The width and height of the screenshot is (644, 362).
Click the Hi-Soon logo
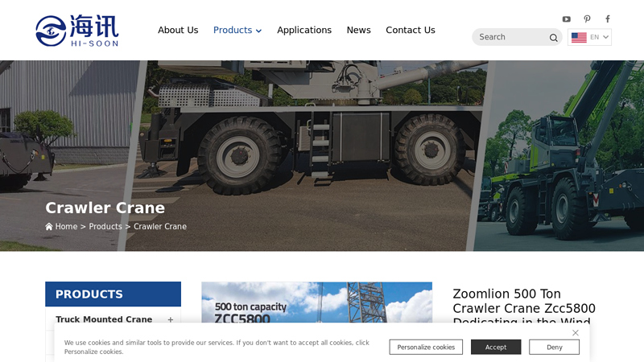77,31
